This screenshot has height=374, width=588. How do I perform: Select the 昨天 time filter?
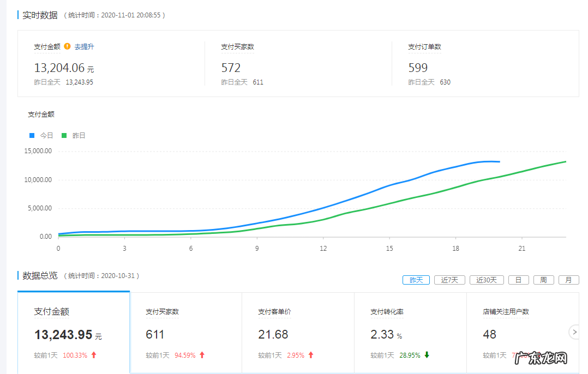416,280
